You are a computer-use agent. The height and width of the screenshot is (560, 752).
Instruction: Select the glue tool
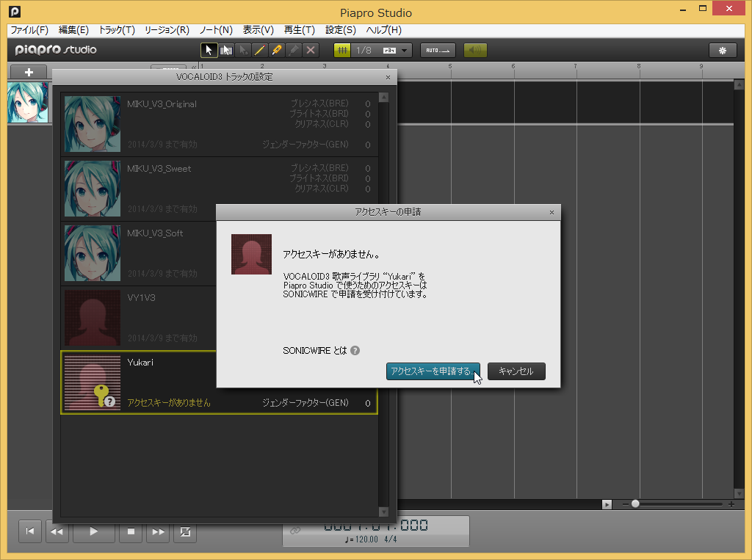click(294, 50)
